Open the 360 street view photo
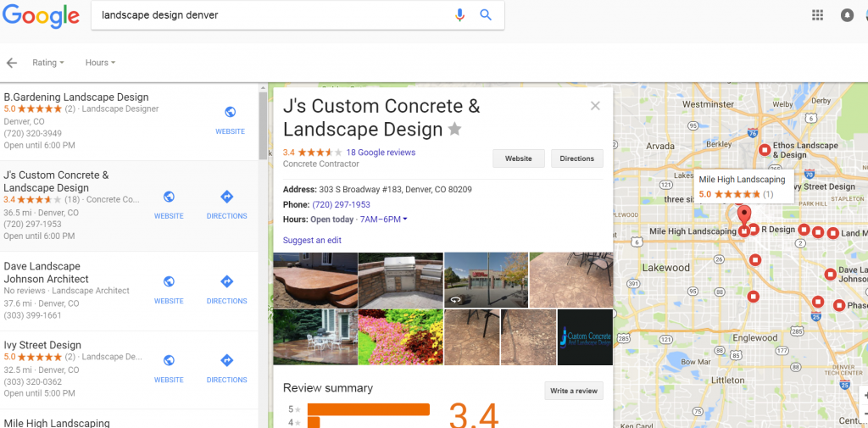The width and height of the screenshot is (868, 428). click(x=487, y=280)
